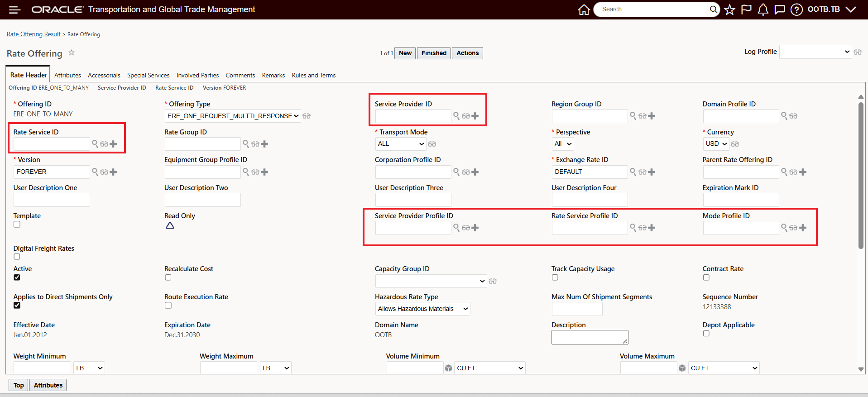Go to the Home icon
The width and height of the screenshot is (868, 397).
[584, 10]
